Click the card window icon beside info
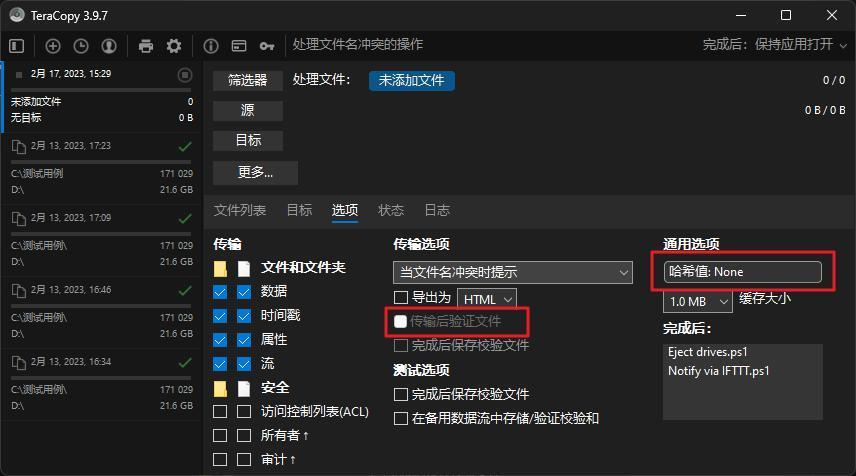The image size is (856, 476). pyautogui.click(x=239, y=46)
